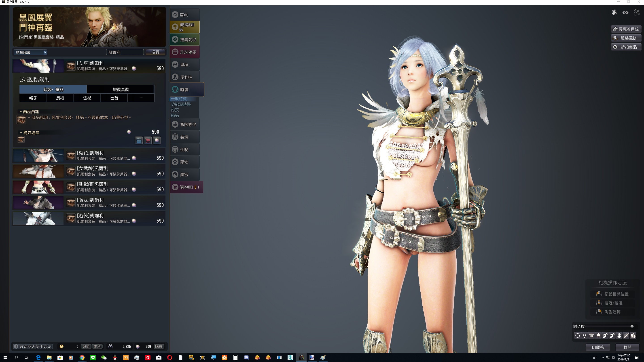Viewport: 644px width, 362px height.
Task: Toggle the eye visibility icon
Action: (x=625, y=13)
